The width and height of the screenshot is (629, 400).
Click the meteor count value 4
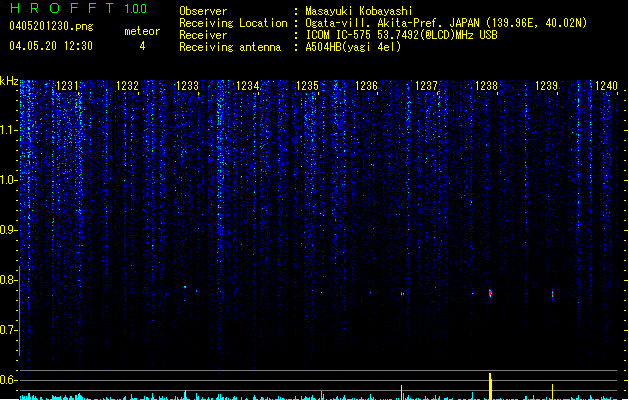point(142,46)
